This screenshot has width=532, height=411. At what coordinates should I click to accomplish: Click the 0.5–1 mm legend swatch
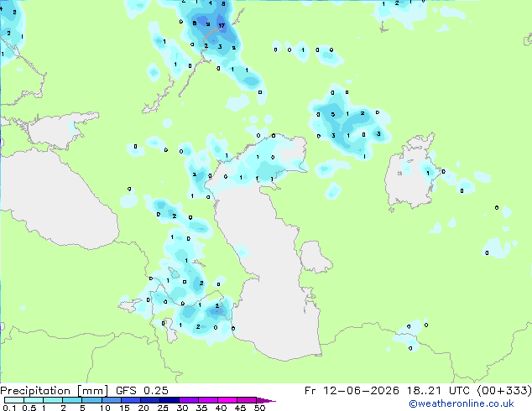[x=34, y=400]
